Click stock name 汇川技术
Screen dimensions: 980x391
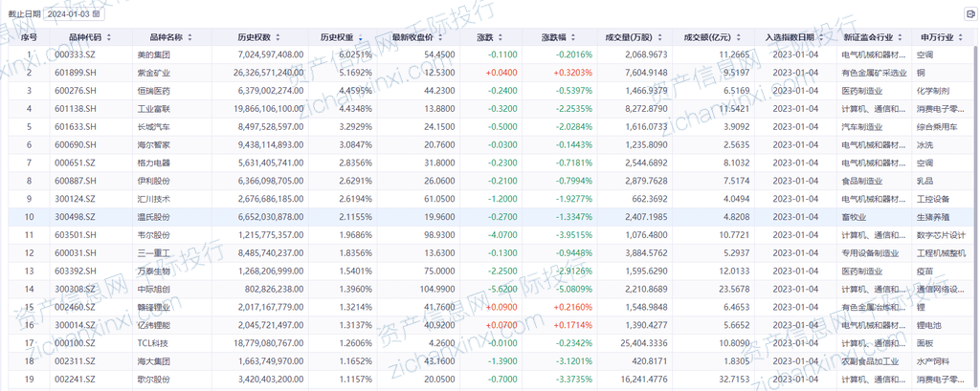coord(154,199)
